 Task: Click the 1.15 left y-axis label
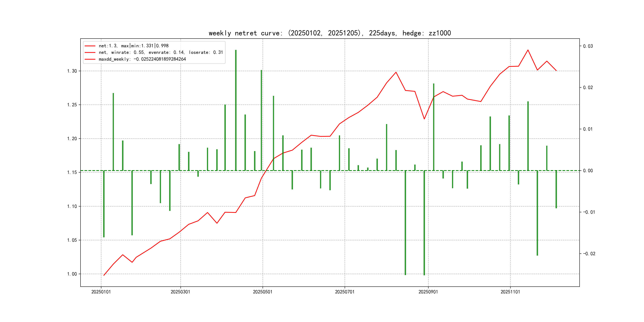[x=72, y=173]
